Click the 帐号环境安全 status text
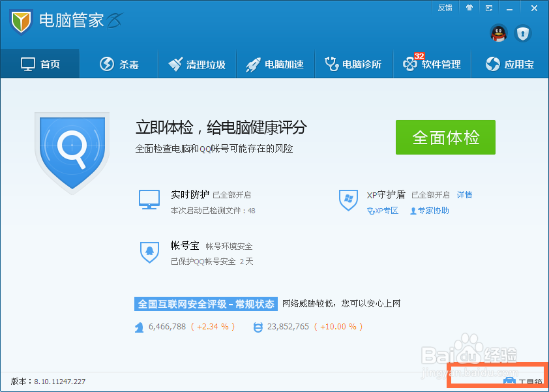This screenshot has height=392, width=549. pos(229,247)
